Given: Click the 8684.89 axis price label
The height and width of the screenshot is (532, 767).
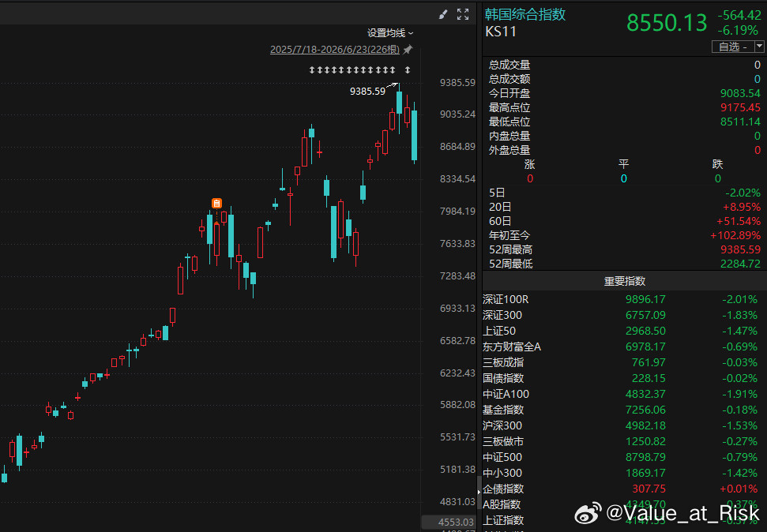Looking at the screenshot, I should click(457, 147).
